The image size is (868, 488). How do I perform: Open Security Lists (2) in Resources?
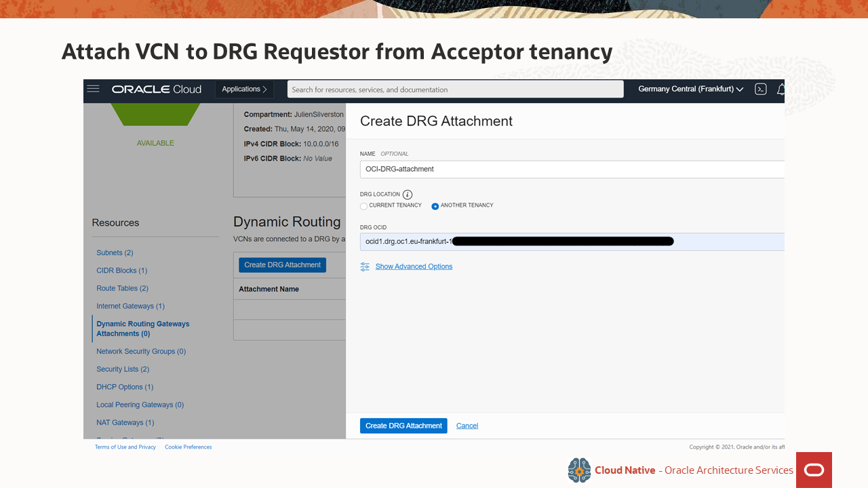tap(123, 369)
